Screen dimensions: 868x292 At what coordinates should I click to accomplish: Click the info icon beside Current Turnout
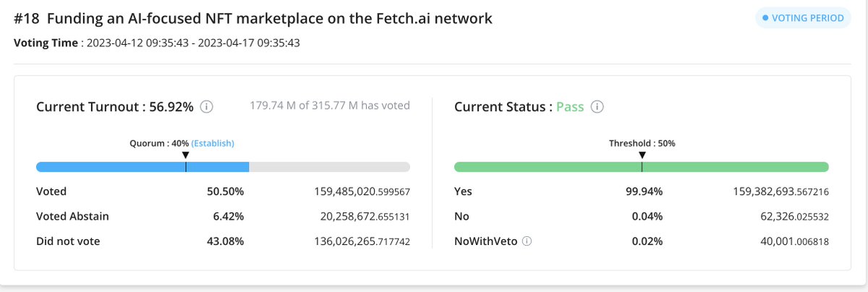[206, 107]
